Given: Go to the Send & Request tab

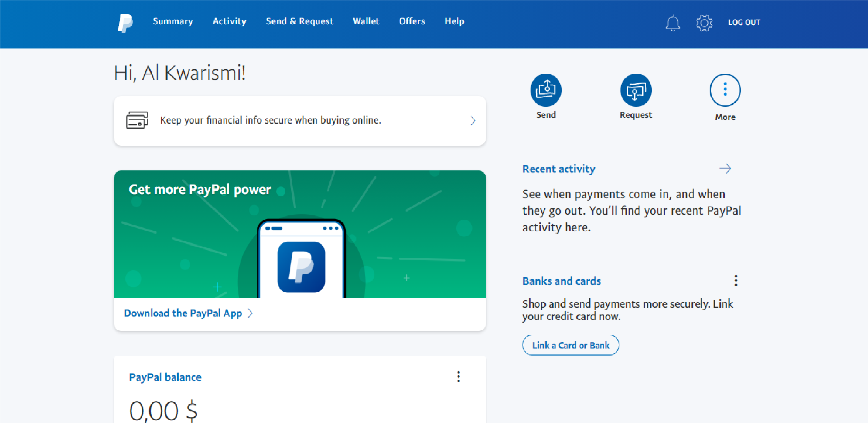Looking at the screenshot, I should 299,21.
